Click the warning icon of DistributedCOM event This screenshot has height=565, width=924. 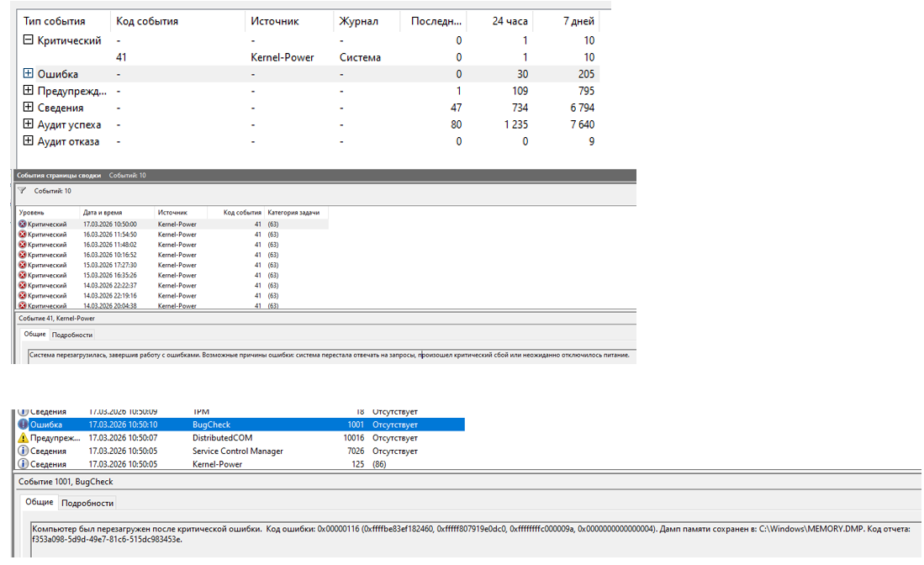pyautogui.click(x=23, y=438)
